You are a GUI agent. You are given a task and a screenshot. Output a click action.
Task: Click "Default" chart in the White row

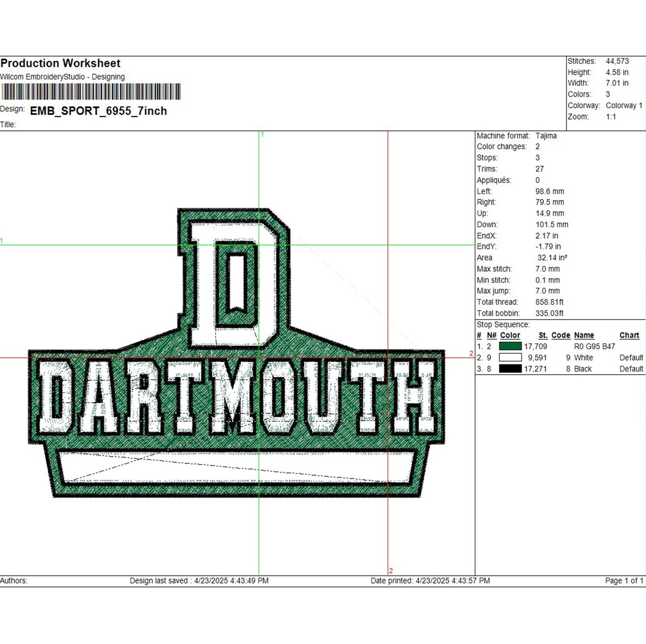point(631,358)
